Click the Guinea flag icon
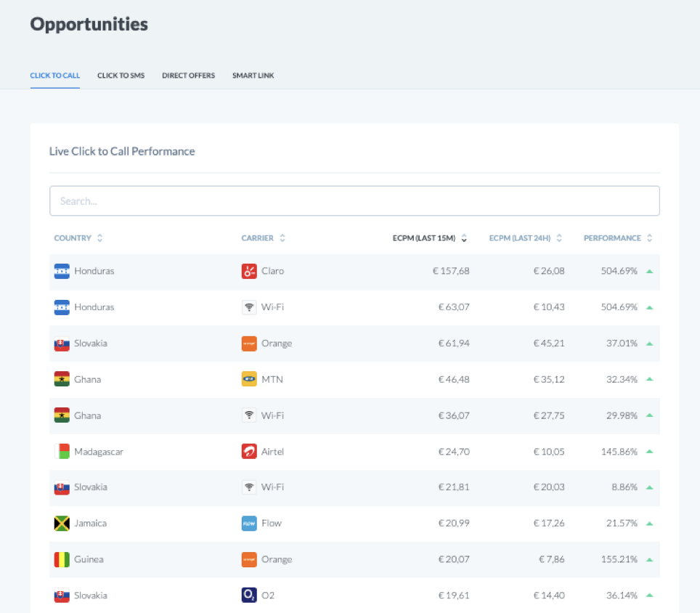700x613 pixels. coord(62,559)
